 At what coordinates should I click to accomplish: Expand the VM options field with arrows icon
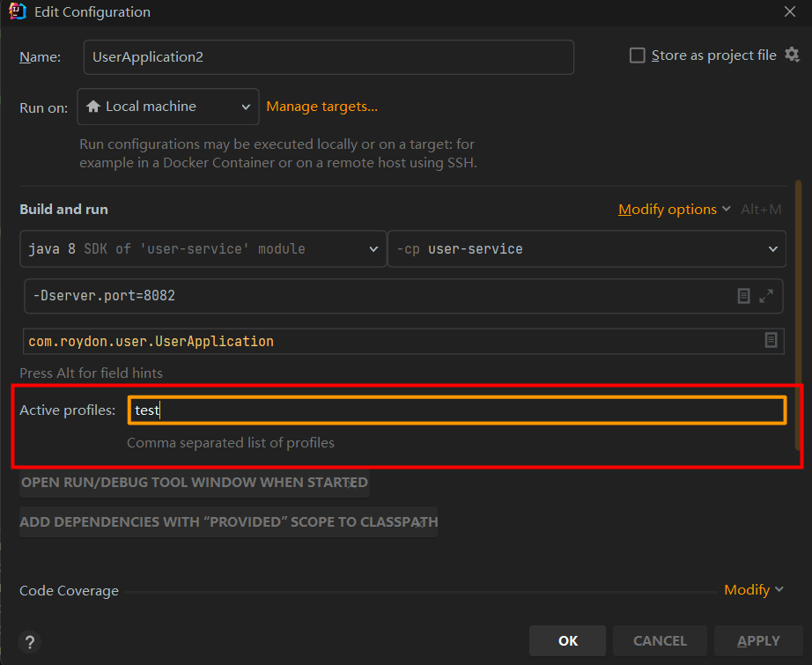(x=766, y=296)
